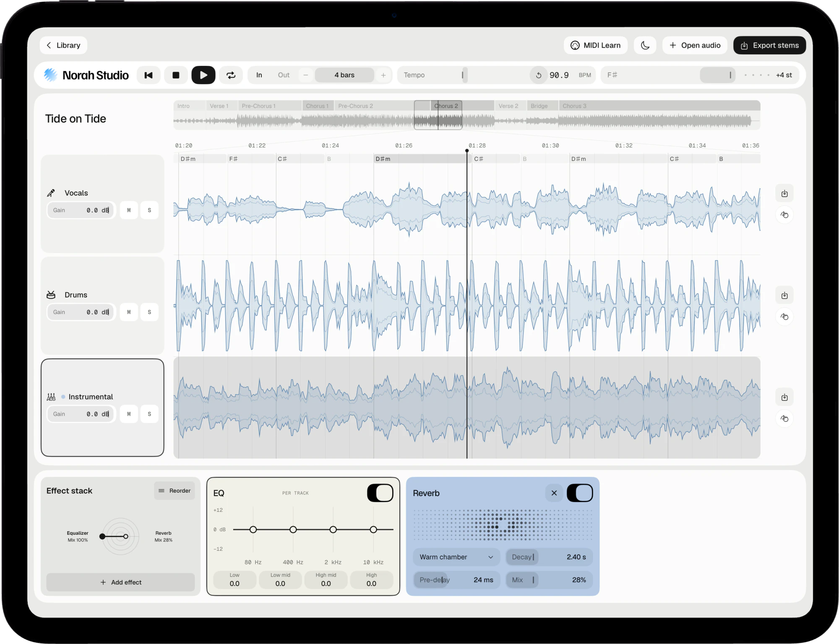Viewport: 839px width, 644px height.
Task: Jump to Verse 1 section
Action: (221, 106)
